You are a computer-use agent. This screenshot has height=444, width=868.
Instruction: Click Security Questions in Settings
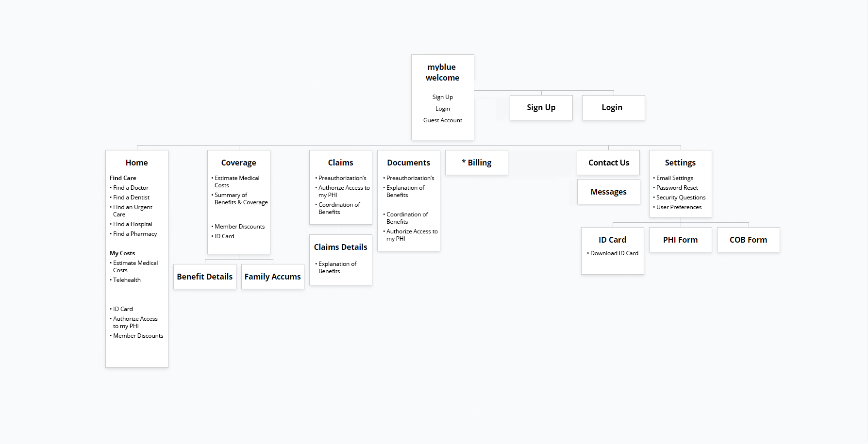coord(681,197)
